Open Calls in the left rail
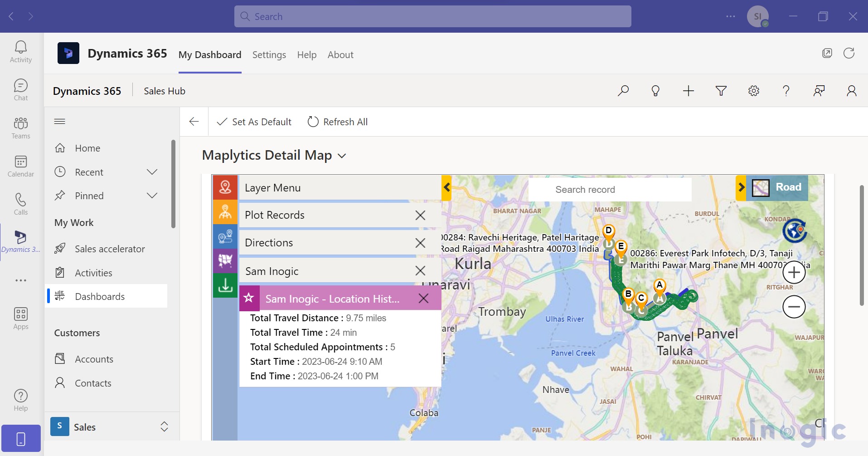The height and width of the screenshot is (456, 868). pos(21,204)
